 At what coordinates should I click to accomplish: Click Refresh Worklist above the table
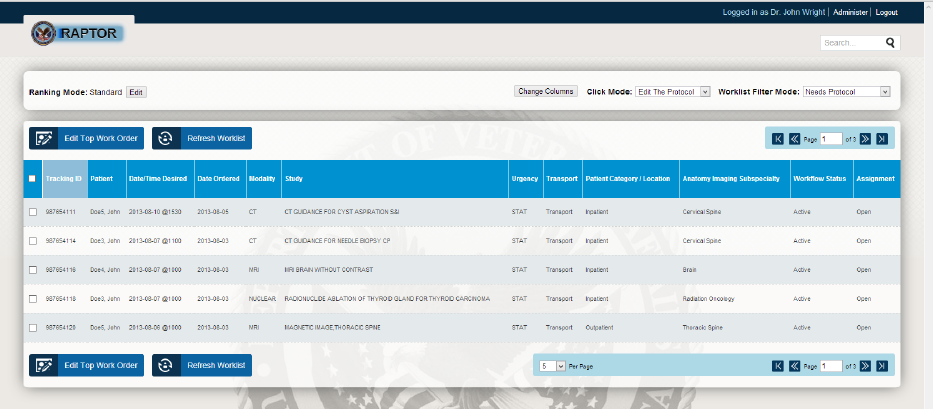click(x=202, y=138)
